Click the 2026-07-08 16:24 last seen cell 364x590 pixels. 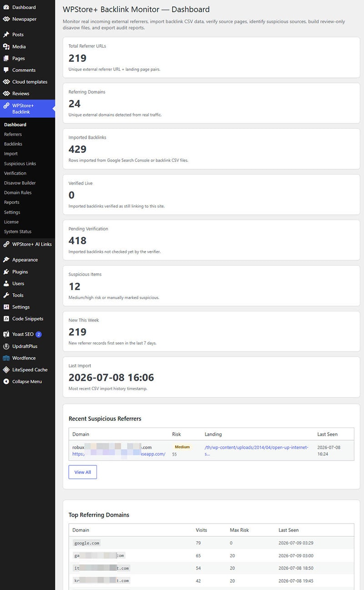coord(329,450)
